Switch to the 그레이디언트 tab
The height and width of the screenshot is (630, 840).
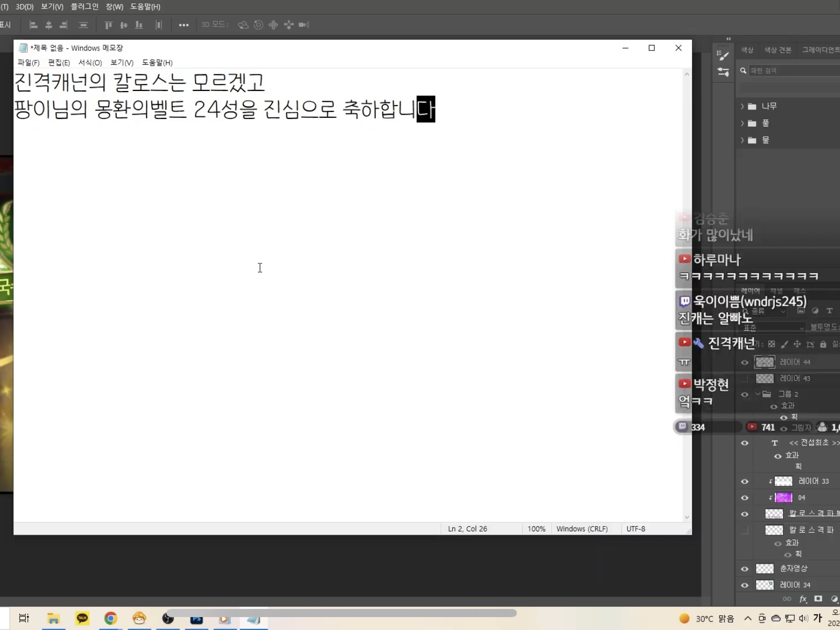[820, 50]
